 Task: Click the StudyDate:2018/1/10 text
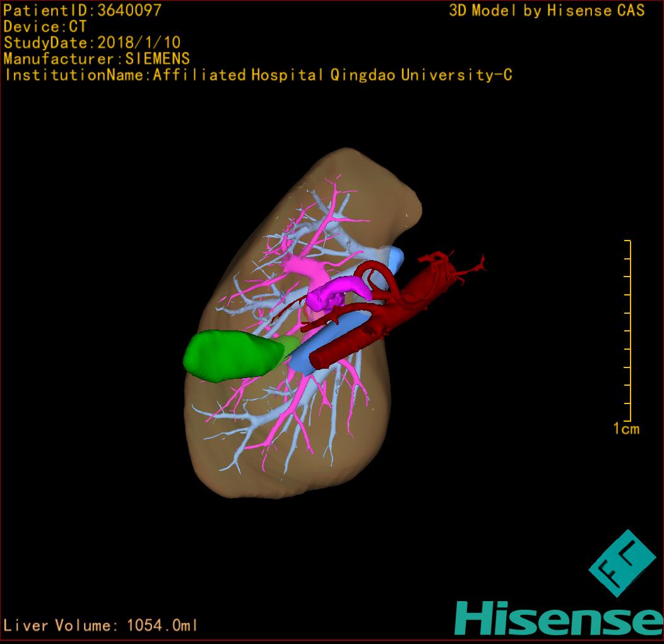click(x=92, y=42)
